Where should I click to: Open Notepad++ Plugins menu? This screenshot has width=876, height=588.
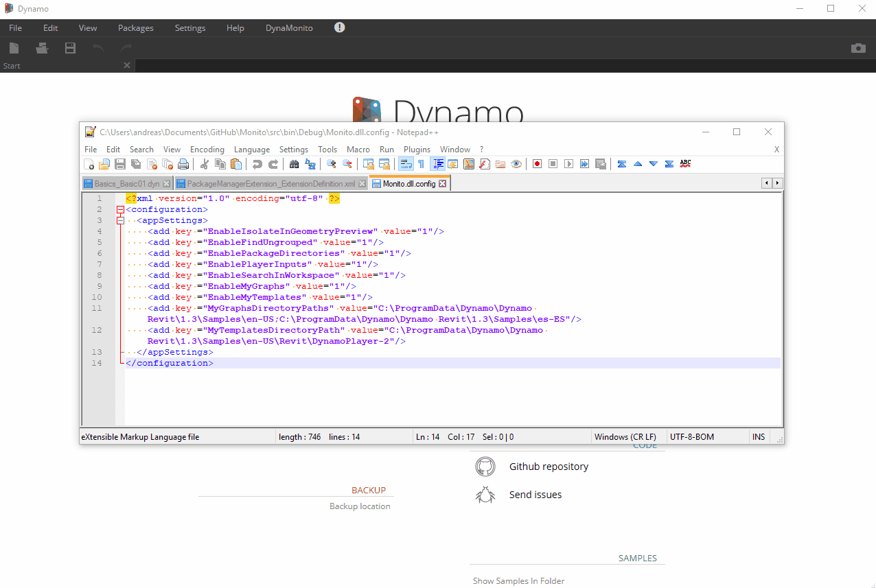[417, 149]
